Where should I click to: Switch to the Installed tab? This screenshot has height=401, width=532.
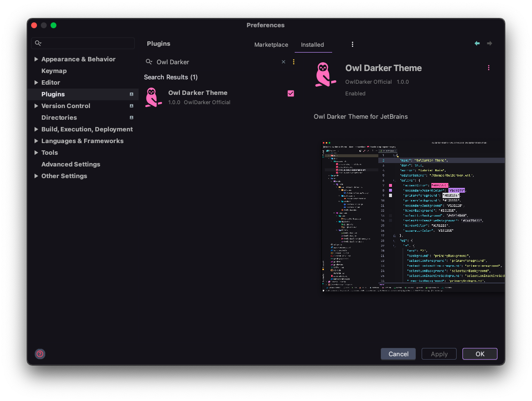[x=313, y=44]
